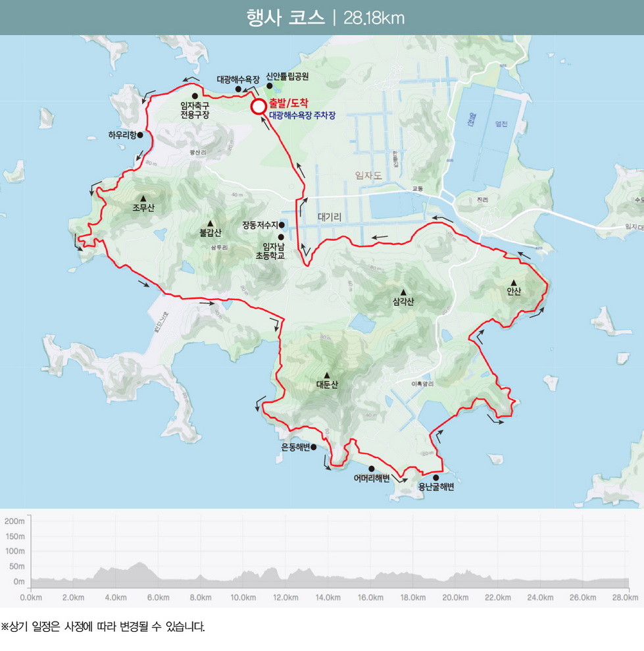
Task: Click the elevation peak near 5km
Action: (139, 565)
